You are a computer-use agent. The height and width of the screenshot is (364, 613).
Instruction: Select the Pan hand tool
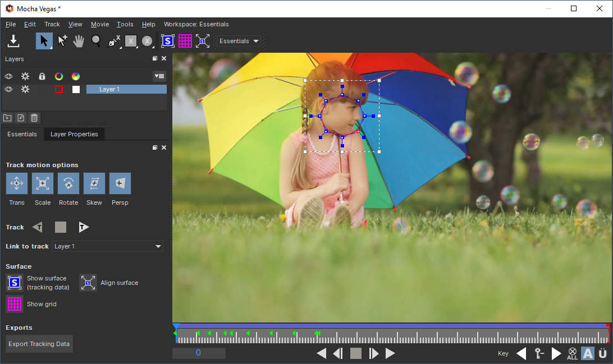click(x=79, y=41)
